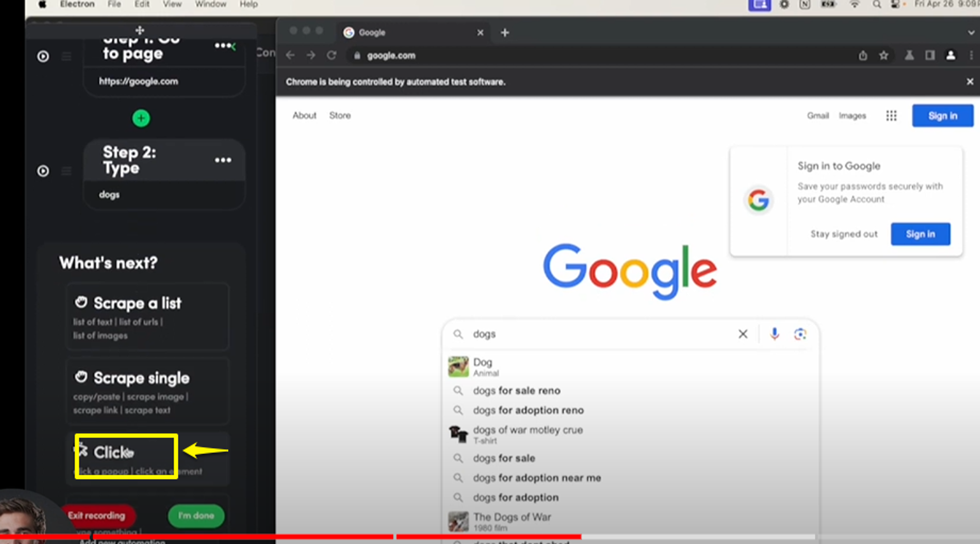The image size is (980, 544).
Task: Select the dogs for adoption search suggestion
Action: [515, 497]
